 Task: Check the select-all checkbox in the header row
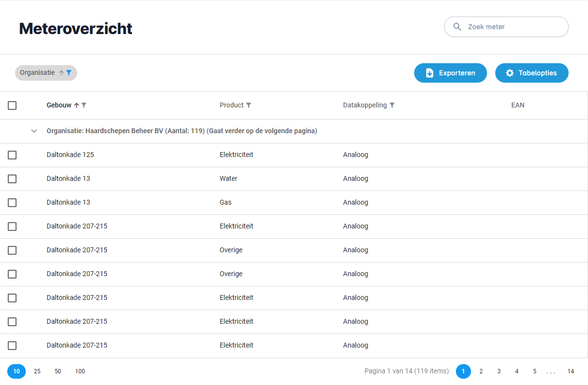[x=12, y=105]
